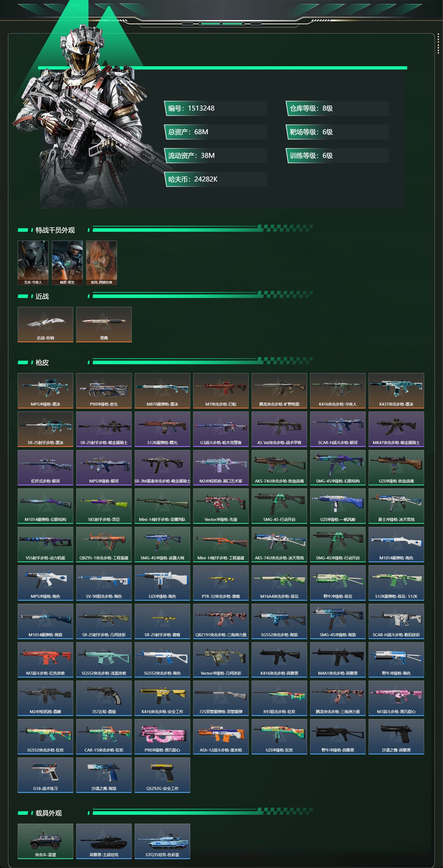The width and height of the screenshot is (443, 868).
Task: View the SKS射手步枪-弄臣 skin card
Action: [104, 506]
